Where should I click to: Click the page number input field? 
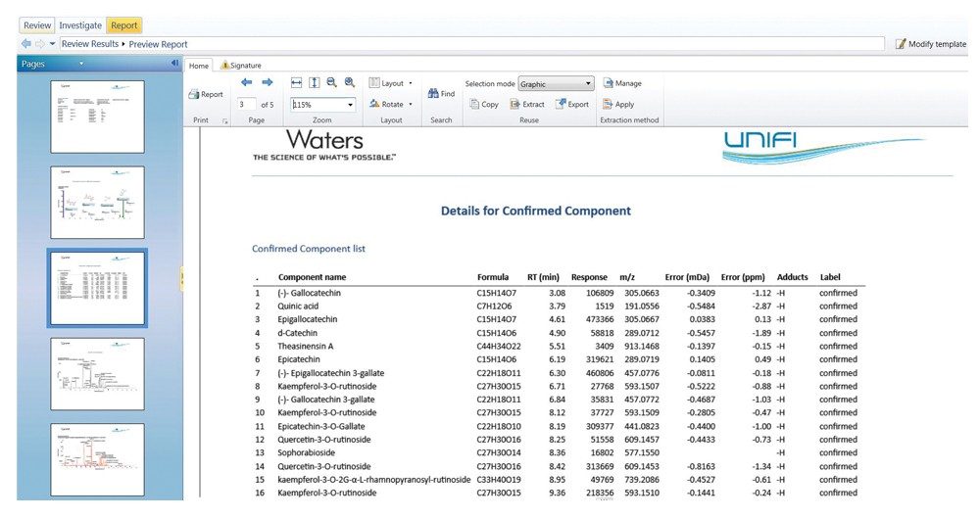click(x=246, y=105)
